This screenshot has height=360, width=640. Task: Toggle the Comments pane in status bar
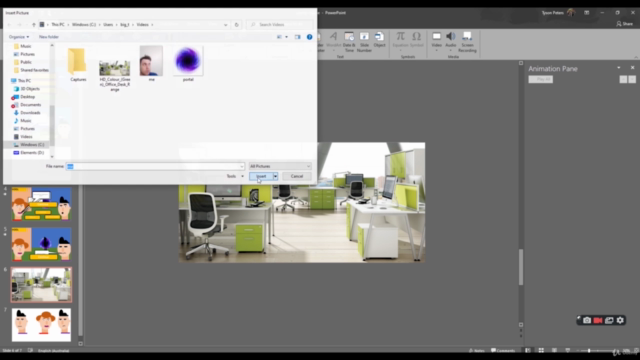[x=503, y=350]
